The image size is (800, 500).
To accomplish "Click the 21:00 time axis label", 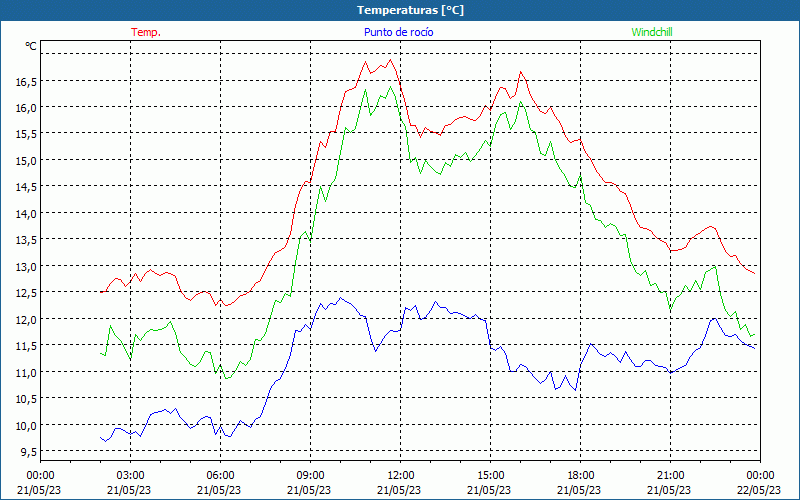I will pos(670,476).
